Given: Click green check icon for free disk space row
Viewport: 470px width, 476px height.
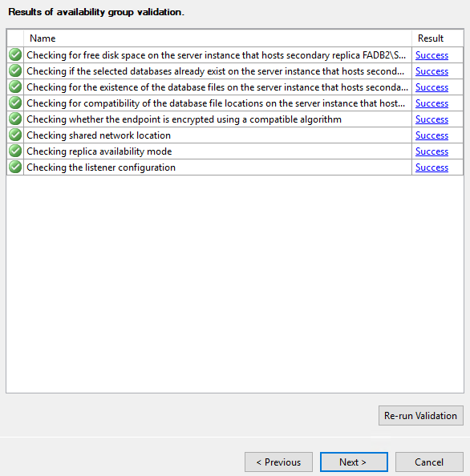Looking at the screenshot, I should [x=15, y=55].
